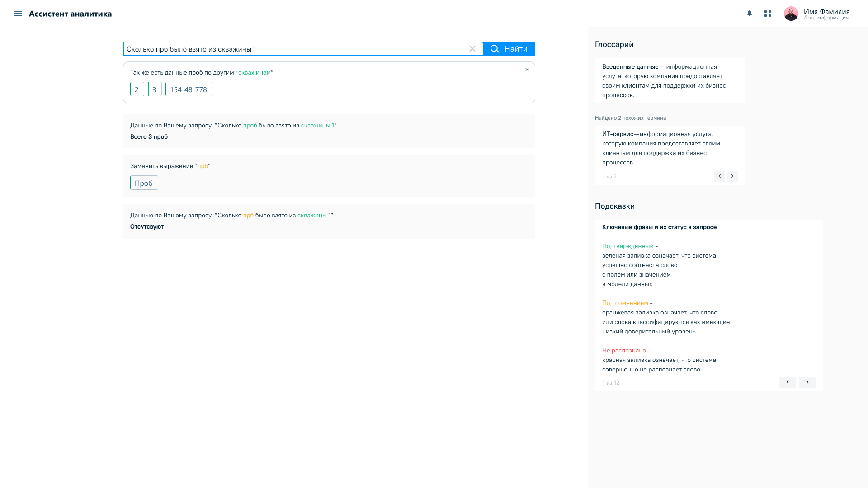
Task: Select well chip 3
Action: click(155, 89)
